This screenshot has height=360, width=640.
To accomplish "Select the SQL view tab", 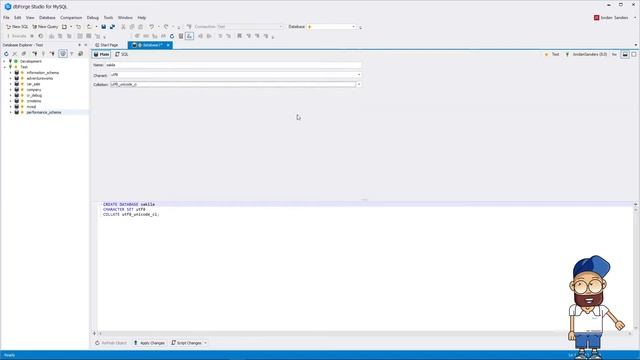I will coord(122,54).
